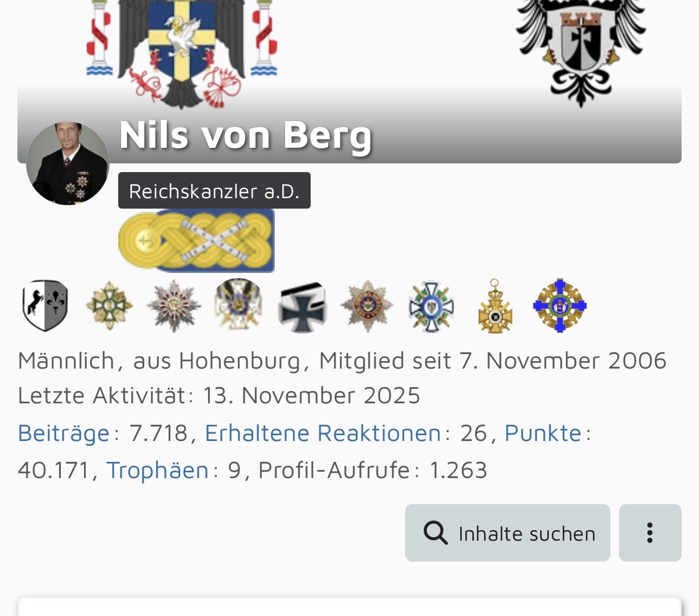Click the silver starburst order trophy
The image size is (699, 616).
click(173, 305)
